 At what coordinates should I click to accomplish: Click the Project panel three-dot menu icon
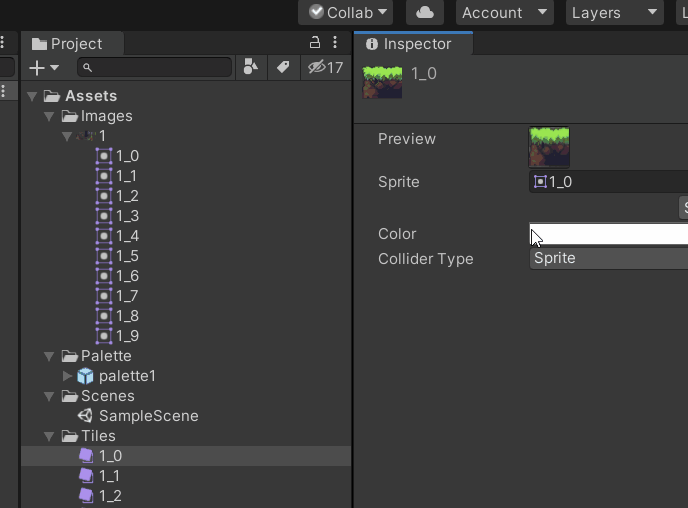pyautogui.click(x=335, y=43)
